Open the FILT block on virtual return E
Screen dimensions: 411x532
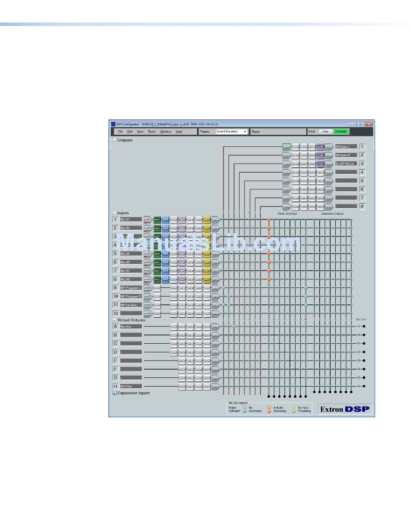coord(182,361)
